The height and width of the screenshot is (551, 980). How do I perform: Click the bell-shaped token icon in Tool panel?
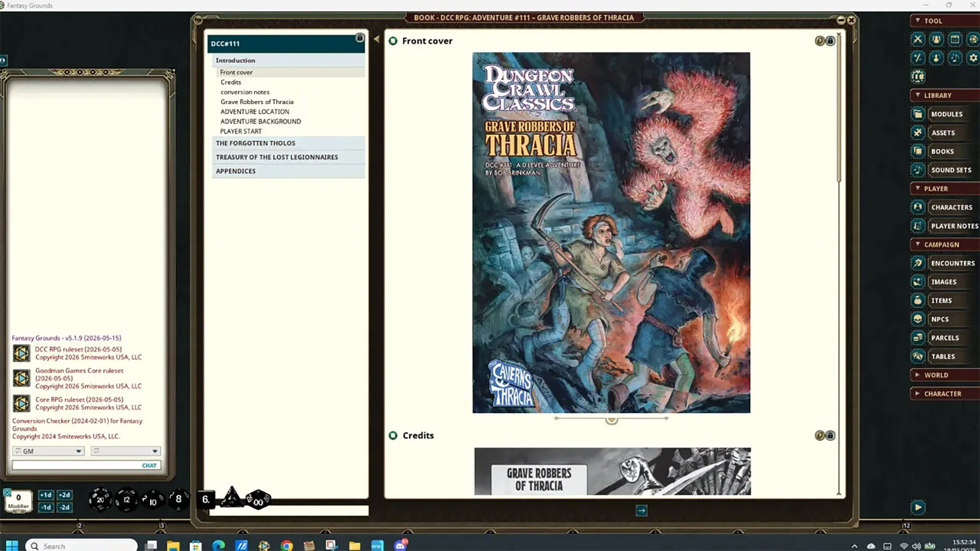(x=936, y=39)
